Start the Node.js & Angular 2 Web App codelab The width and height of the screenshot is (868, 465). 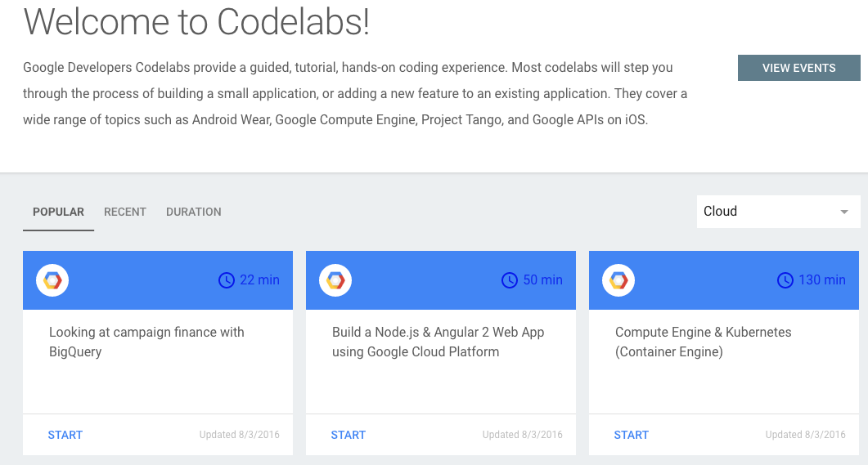(349, 435)
